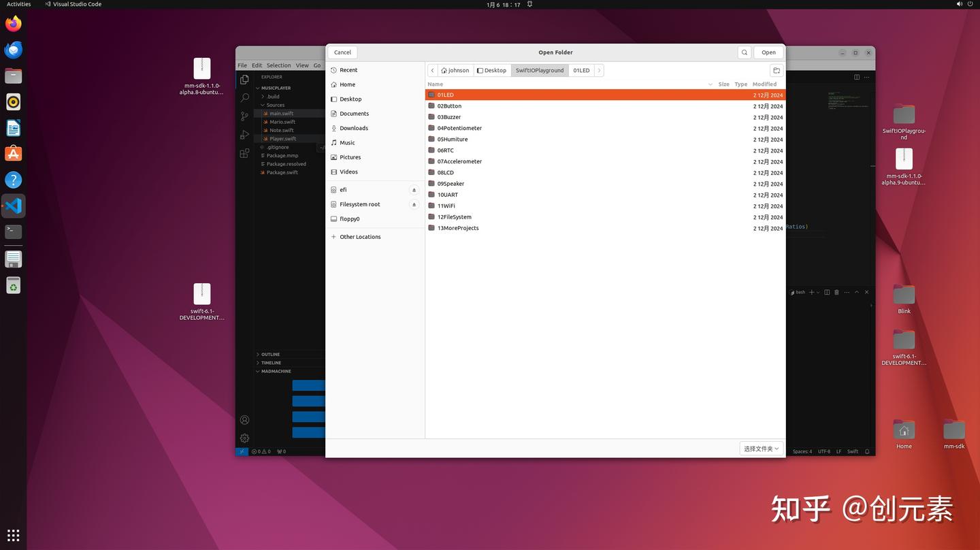Eject the Filesystem root volume

[x=414, y=204]
